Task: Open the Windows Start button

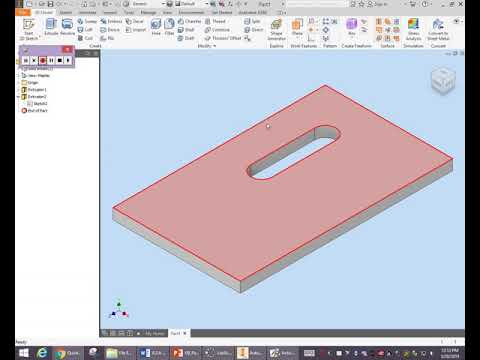Action: coord(24,353)
